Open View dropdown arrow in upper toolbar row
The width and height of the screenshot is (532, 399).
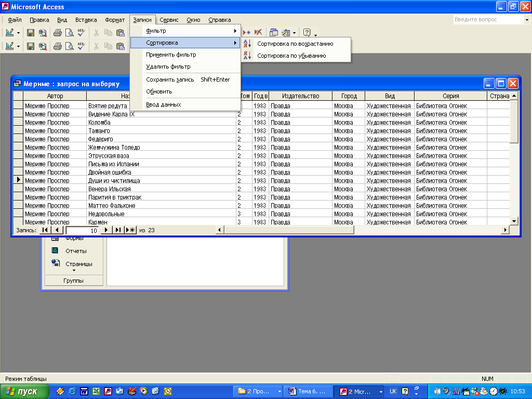(18, 33)
